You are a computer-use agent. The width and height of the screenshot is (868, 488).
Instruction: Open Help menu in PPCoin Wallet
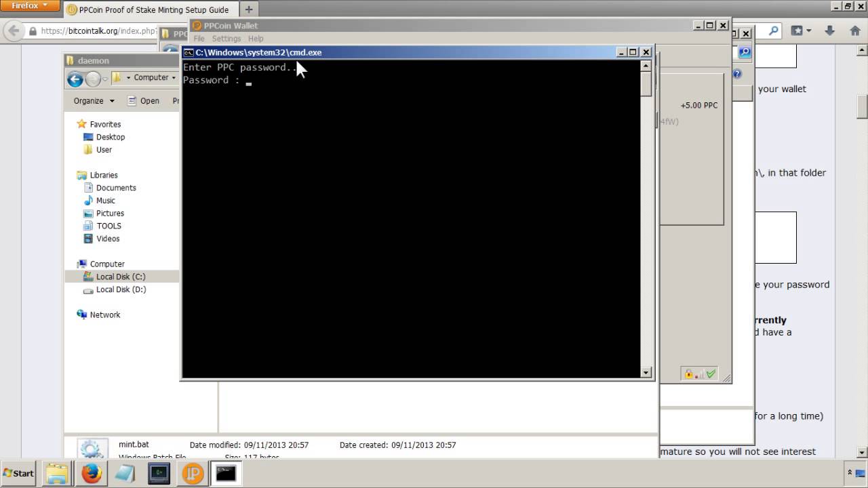pos(256,39)
